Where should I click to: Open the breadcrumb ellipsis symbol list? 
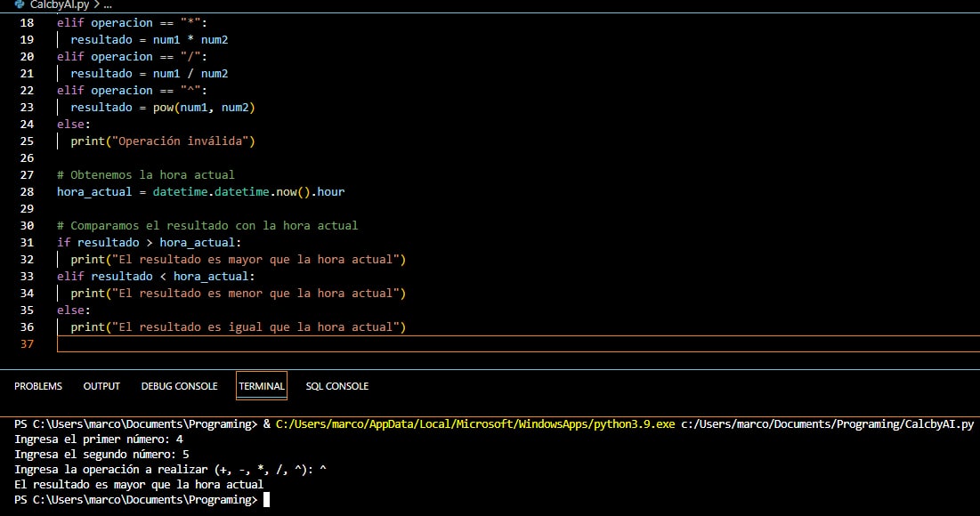108,5
